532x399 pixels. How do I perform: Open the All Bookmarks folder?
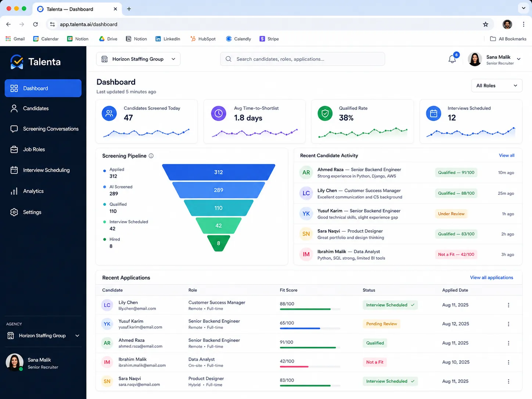(508, 39)
